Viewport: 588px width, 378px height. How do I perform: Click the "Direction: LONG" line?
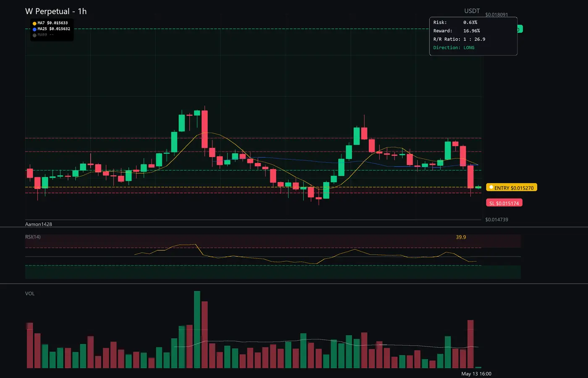pos(454,48)
